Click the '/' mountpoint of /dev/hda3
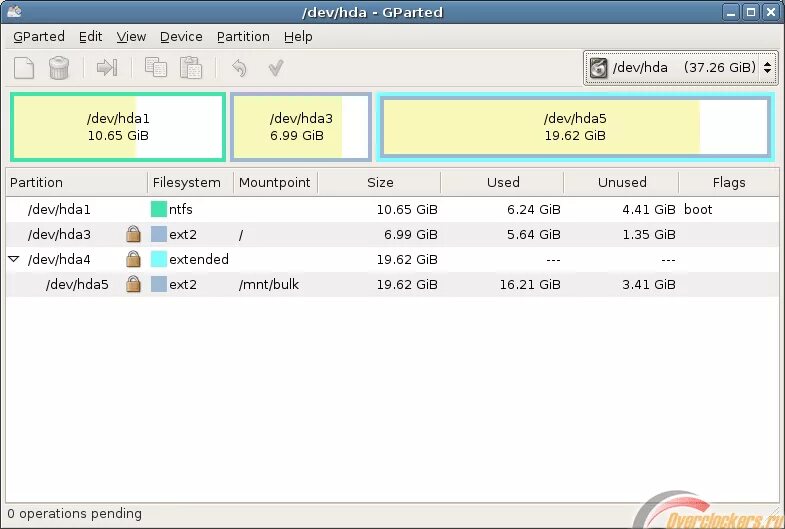 [241, 234]
